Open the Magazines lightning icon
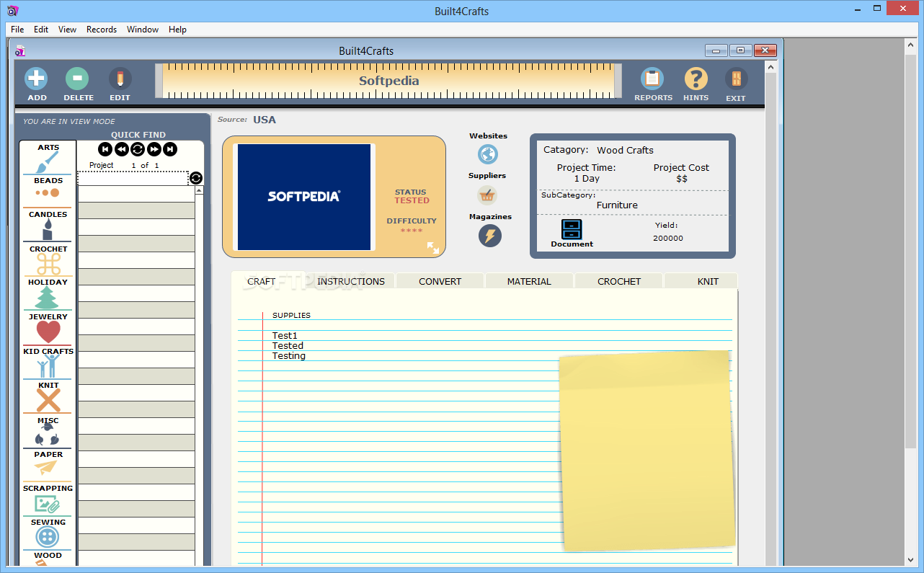The image size is (924, 573). 490,236
